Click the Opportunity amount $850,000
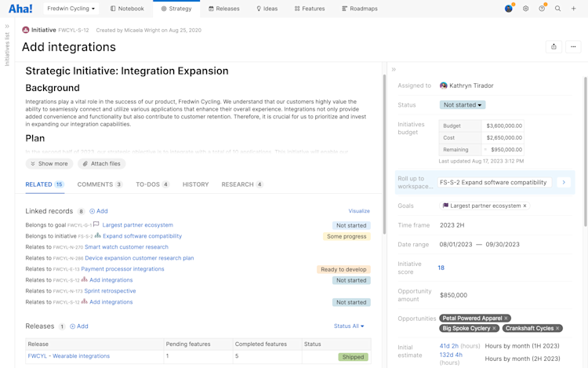Viewport: 588px width, 368px height. coord(453,295)
